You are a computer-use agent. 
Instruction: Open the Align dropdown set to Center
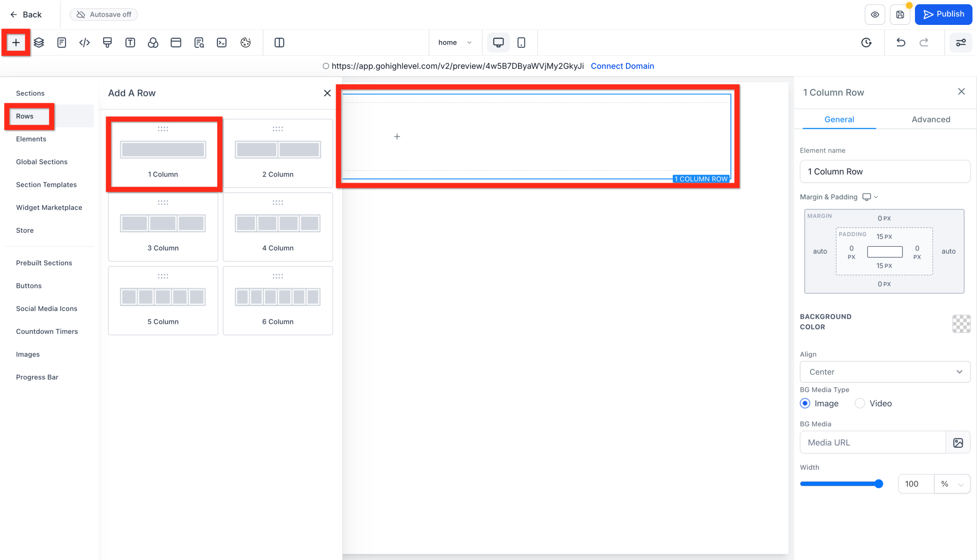tap(884, 372)
